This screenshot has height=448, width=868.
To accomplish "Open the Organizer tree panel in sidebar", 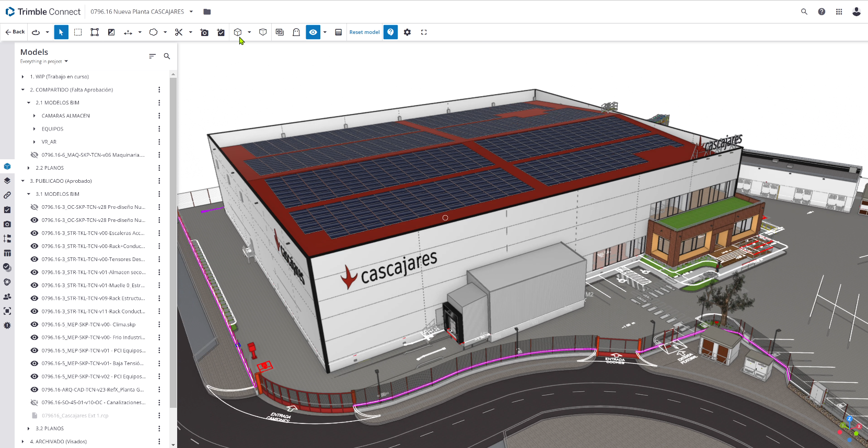I will (x=7, y=239).
